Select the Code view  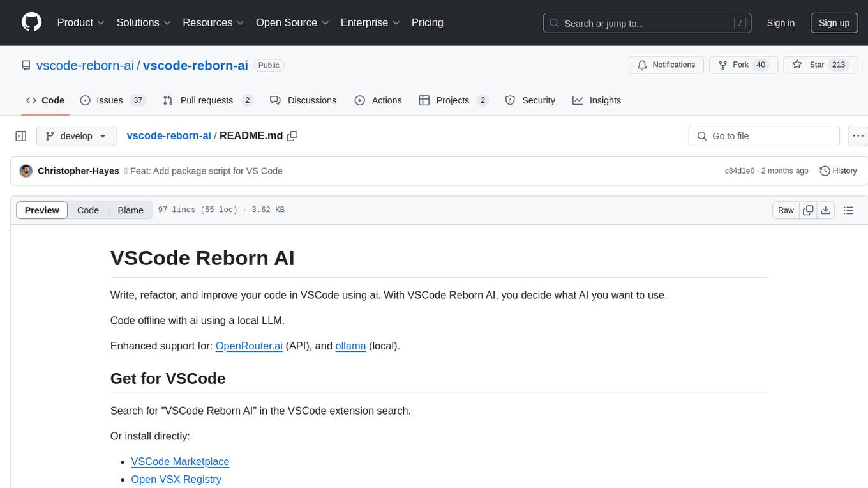pyautogui.click(x=88, y=210)
